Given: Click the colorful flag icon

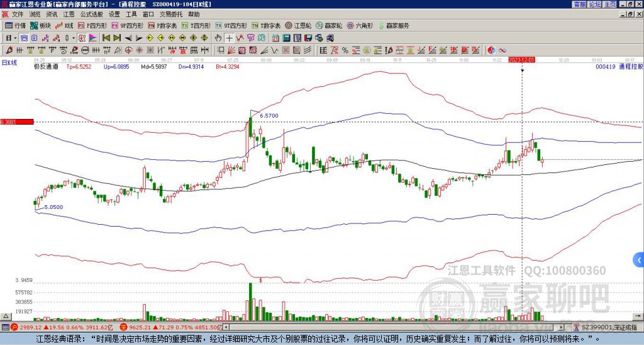Looking at the screenshot, I should [x=93, y=38].
